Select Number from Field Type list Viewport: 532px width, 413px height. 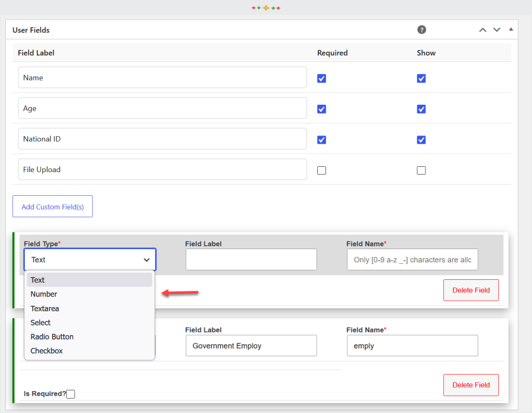(x=89, y=294)
